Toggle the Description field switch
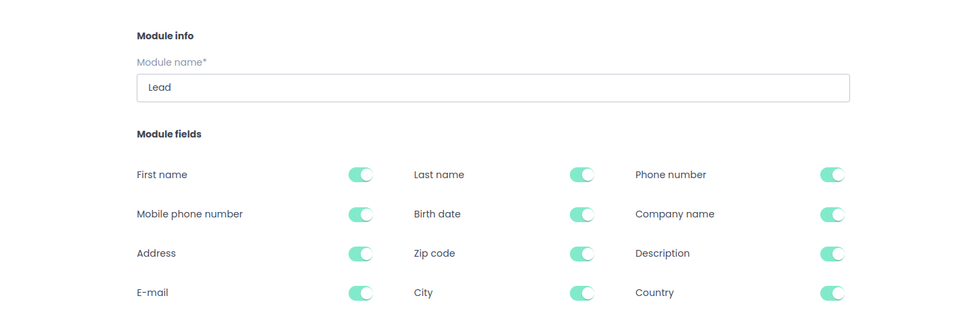The width and height of the screenshot is (980, 317). (832, 254)
